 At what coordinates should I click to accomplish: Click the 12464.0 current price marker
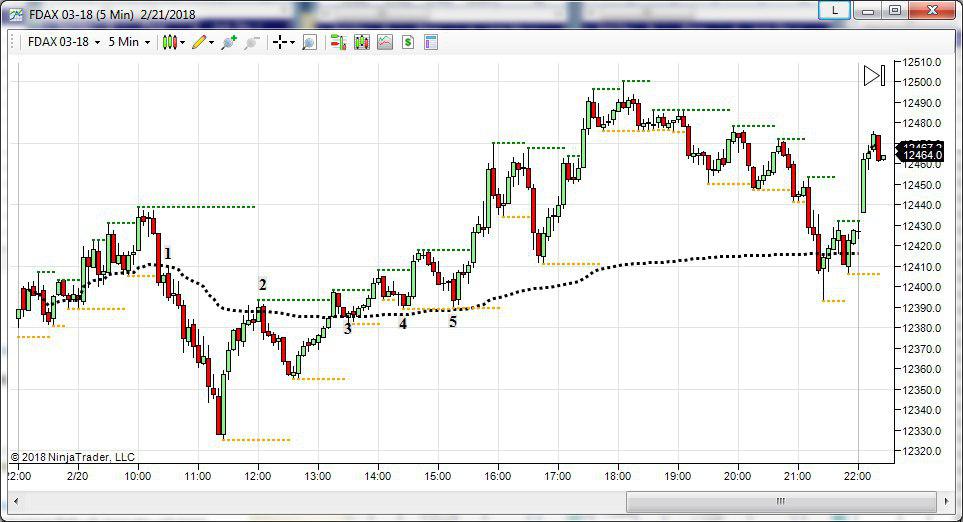point(921,155)
